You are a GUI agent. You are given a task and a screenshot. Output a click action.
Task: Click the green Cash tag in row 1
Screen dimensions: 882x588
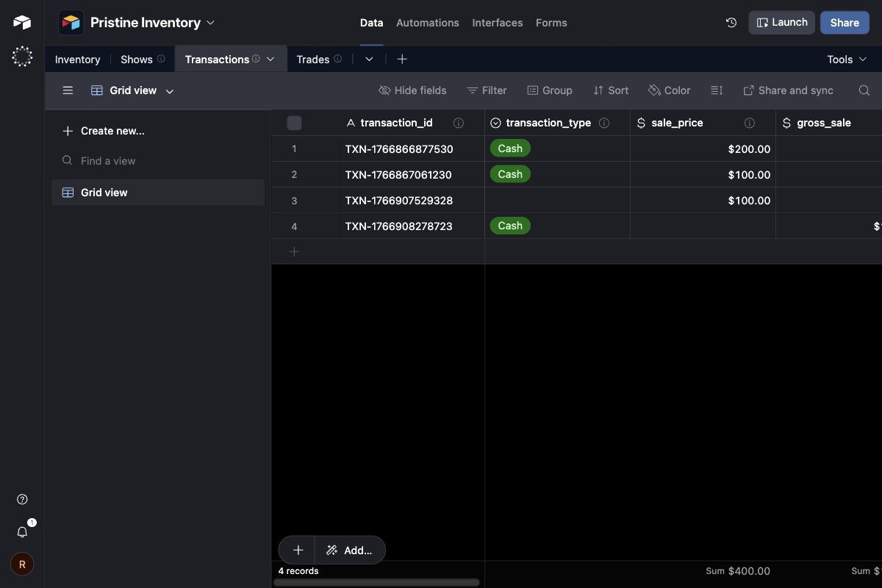(x=510, y=148)
